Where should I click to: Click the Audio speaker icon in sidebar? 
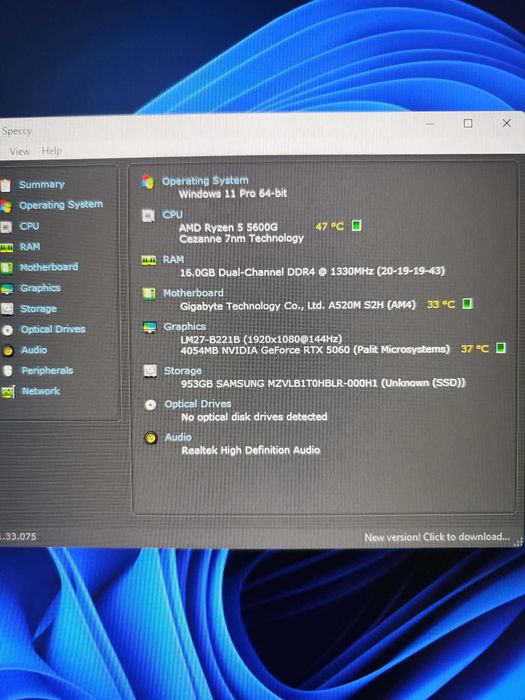8,350
